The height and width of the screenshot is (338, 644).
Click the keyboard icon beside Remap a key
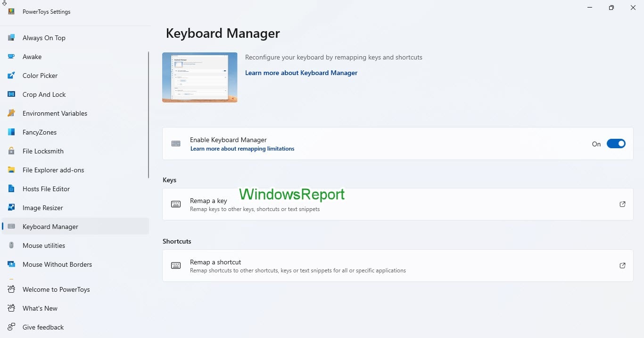176,204
